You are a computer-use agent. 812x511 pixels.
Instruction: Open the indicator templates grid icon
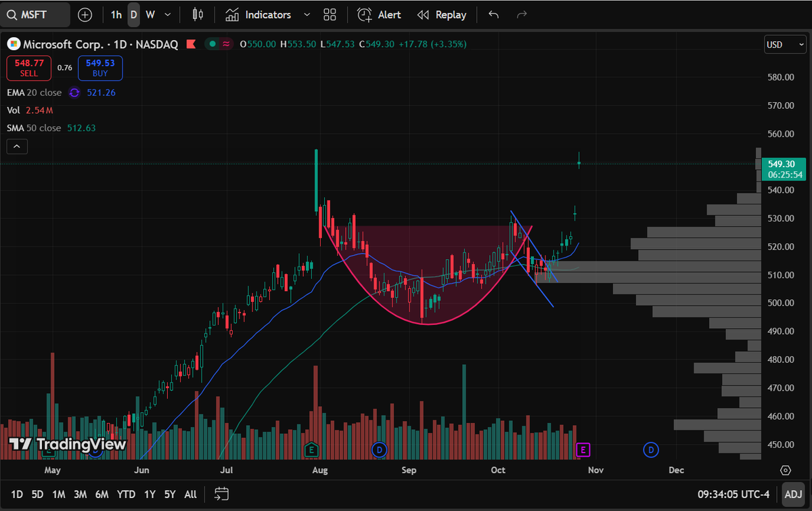pyautogui.click(x=330, y=14)
